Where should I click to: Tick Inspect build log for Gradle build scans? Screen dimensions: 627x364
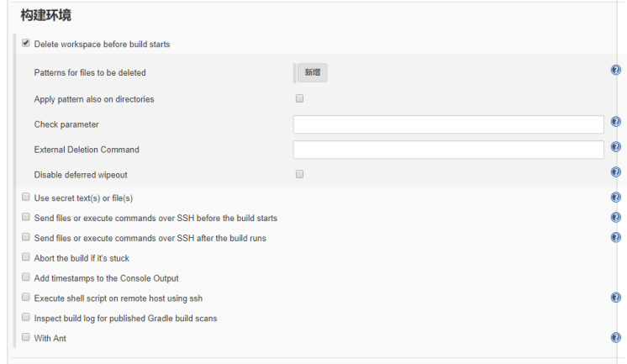click(26, 318)
